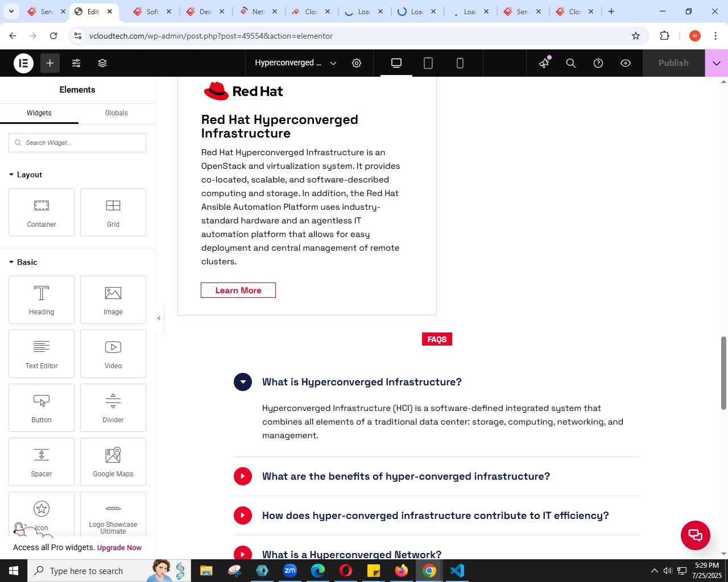The width and height of the screenshot is (728, 582).
Task: Open page settings gear icon
Action: 357,63
